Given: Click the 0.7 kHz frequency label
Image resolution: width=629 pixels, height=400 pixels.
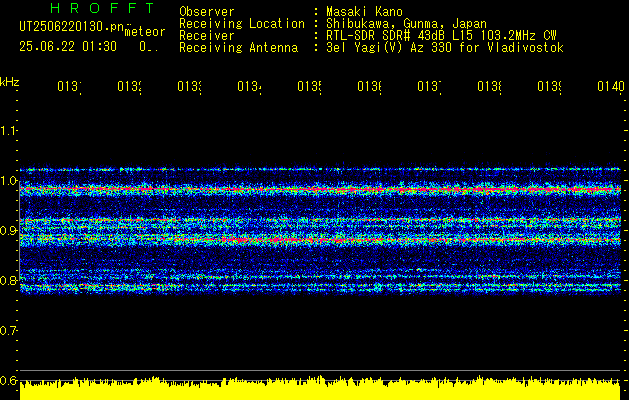Looking at the screenshot, I should pyautogui.click(x=8, y=330).
